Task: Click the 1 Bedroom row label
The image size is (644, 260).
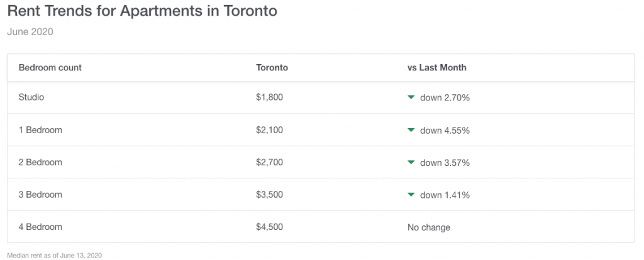Action: 40,130
